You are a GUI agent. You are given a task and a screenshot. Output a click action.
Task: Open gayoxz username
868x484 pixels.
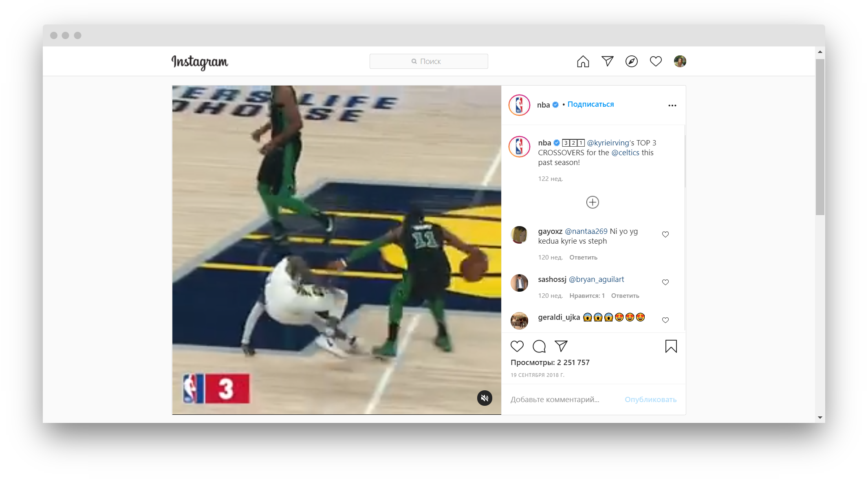click(550, 231)
